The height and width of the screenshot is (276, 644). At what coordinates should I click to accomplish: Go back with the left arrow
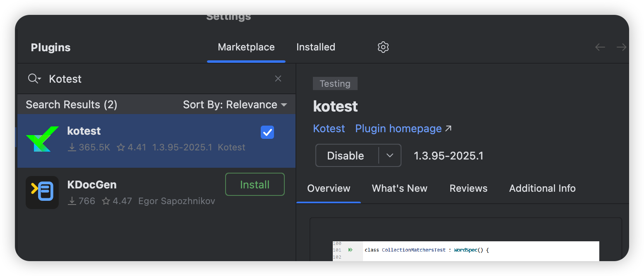(x=600, y=47)
